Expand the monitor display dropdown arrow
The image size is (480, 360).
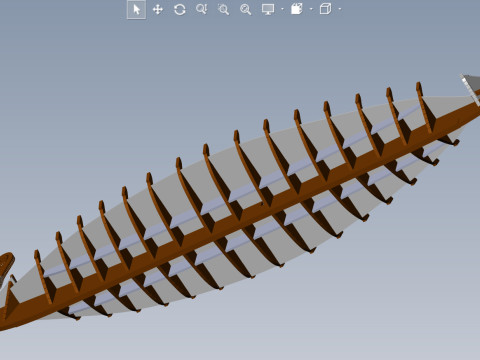282,9
